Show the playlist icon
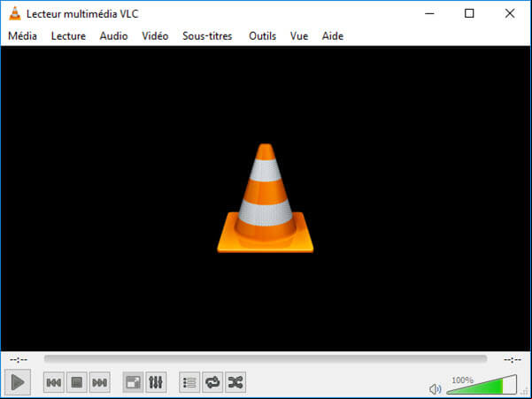The image size is (532, 399). 189,383
